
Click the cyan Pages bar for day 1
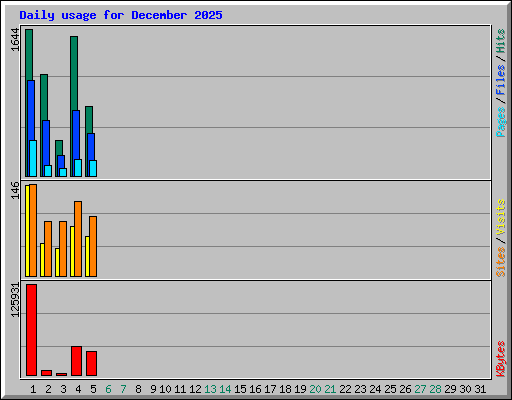tap(33, 158)
